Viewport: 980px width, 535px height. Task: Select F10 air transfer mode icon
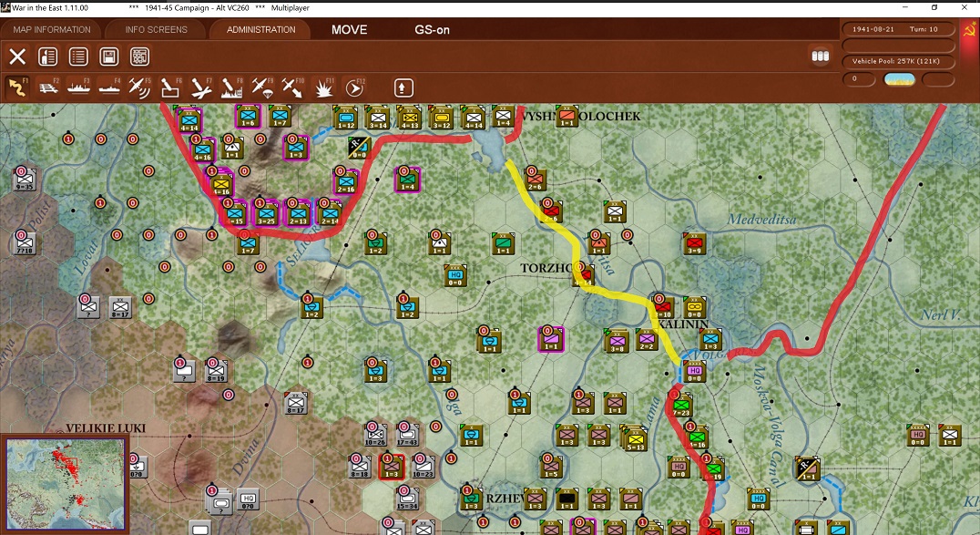(292, 87)
